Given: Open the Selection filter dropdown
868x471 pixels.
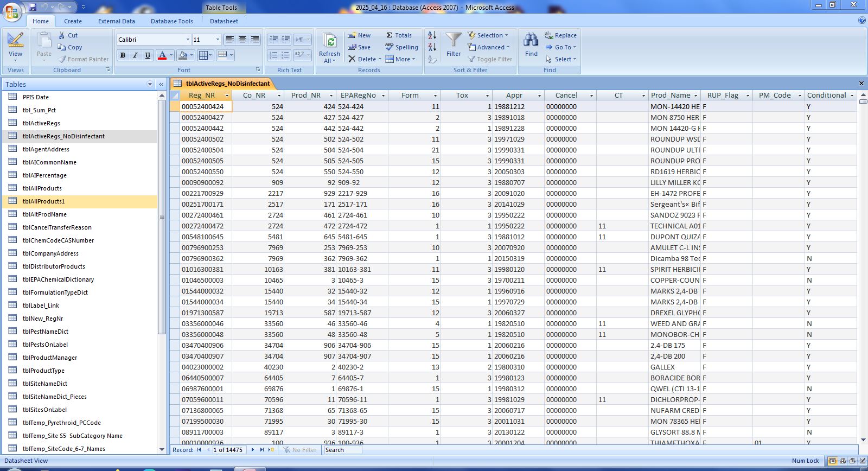Looking at the screenshot, I should click(x=488, y=35).
